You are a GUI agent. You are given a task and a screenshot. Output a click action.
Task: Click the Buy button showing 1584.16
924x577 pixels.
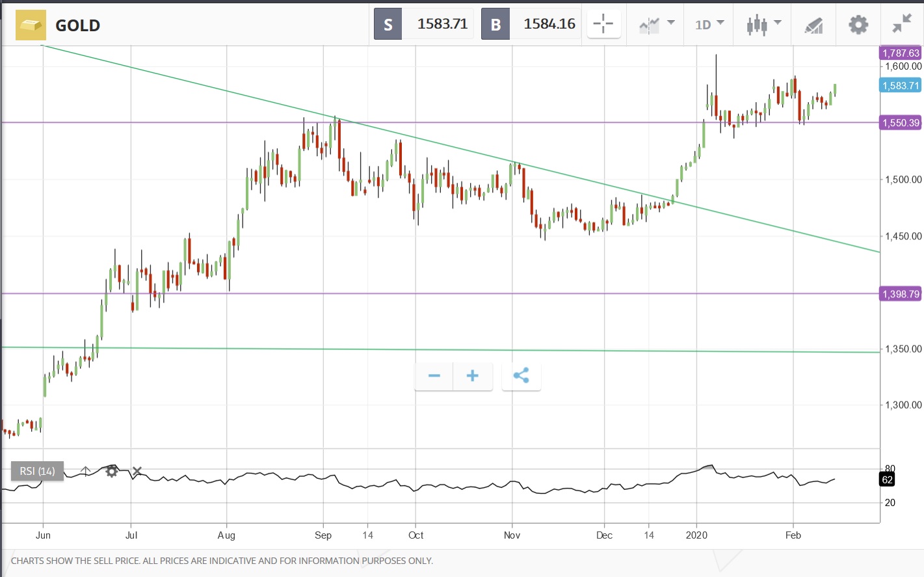click(530, 23)
